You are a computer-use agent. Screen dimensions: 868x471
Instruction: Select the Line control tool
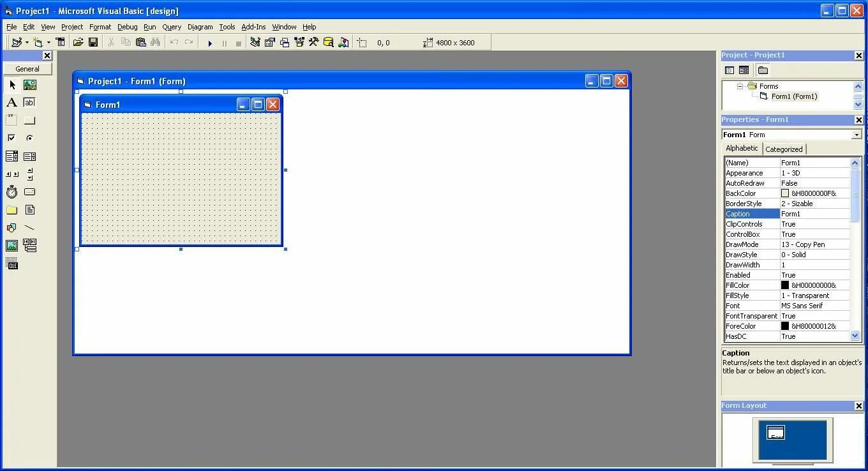[x=29, y=228]
